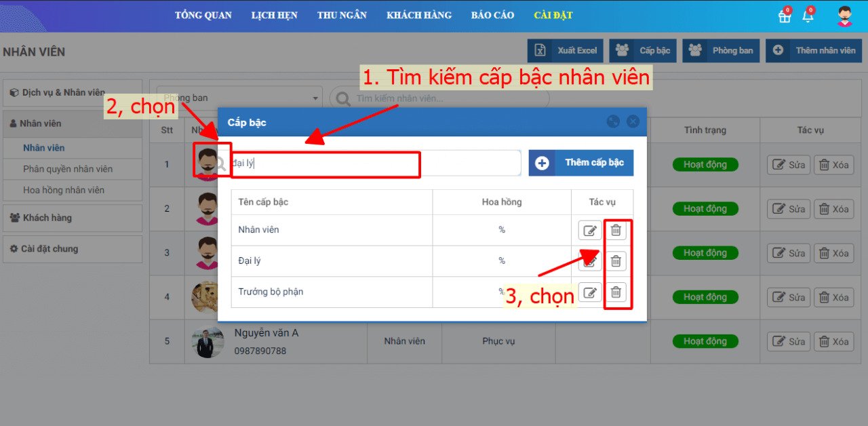Select Phân quyền nhân viên in sidebar
Image resolution: width=868 pixels, height=426 pixels.
point(68,169)
